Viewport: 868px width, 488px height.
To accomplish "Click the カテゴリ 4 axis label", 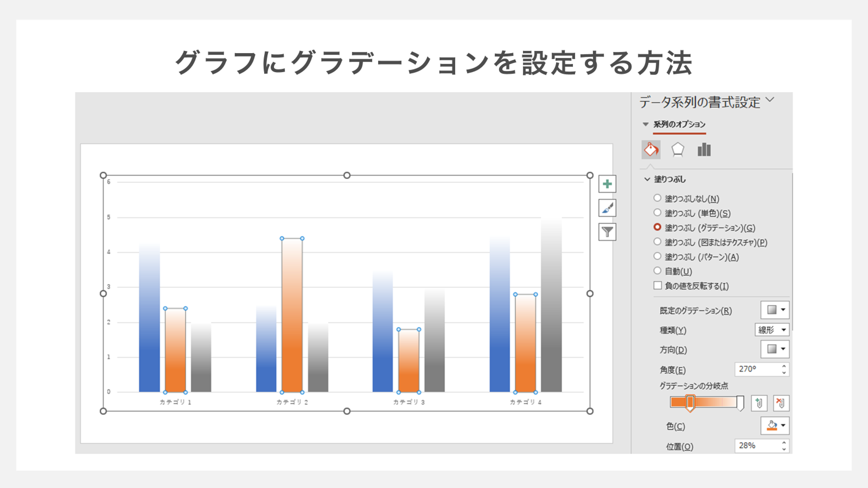I will tap(526, 402).
